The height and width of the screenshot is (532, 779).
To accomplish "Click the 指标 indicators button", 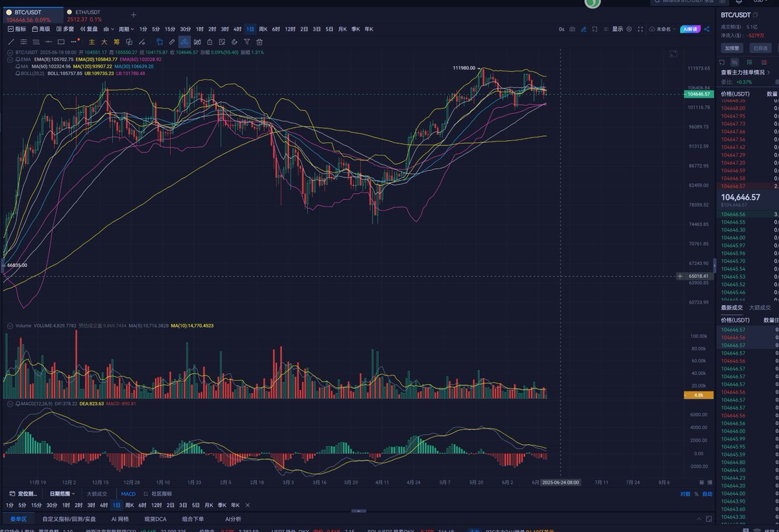I will pyautogui.click(x=17, y=29).
